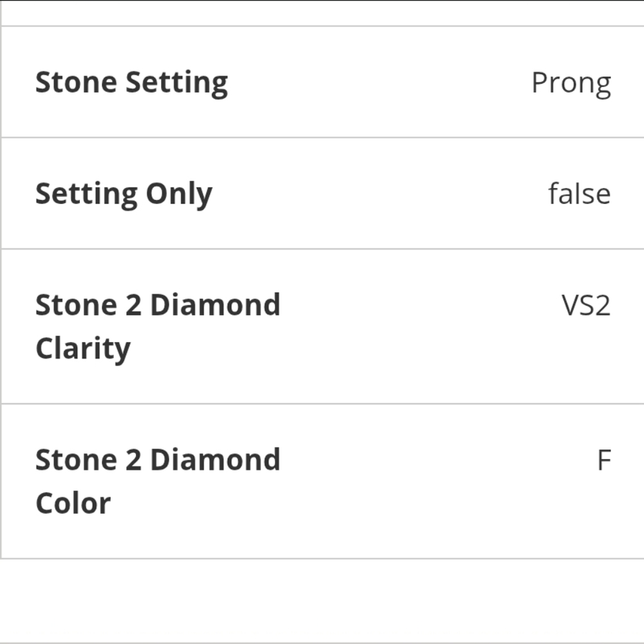Click Stone 2 Diamond text above Clarity

(158, 305)
